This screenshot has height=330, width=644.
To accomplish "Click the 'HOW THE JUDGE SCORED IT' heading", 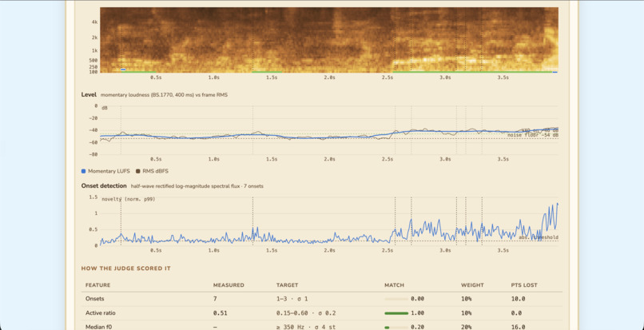I will pyautogui.click(x=126, y=268).
